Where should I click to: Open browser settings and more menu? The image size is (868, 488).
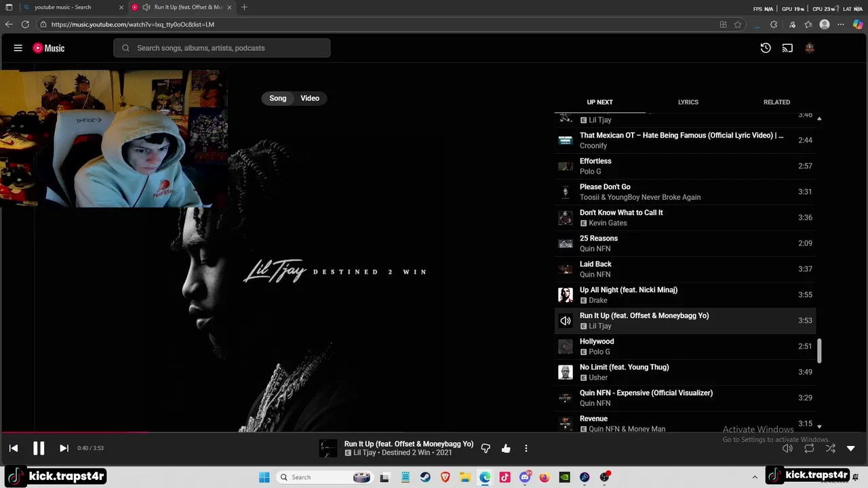click(841, 24)
